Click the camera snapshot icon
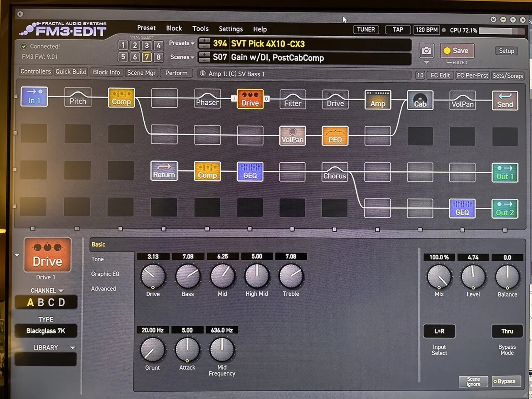This screenshot has width=532, height=399. [426, 51]
